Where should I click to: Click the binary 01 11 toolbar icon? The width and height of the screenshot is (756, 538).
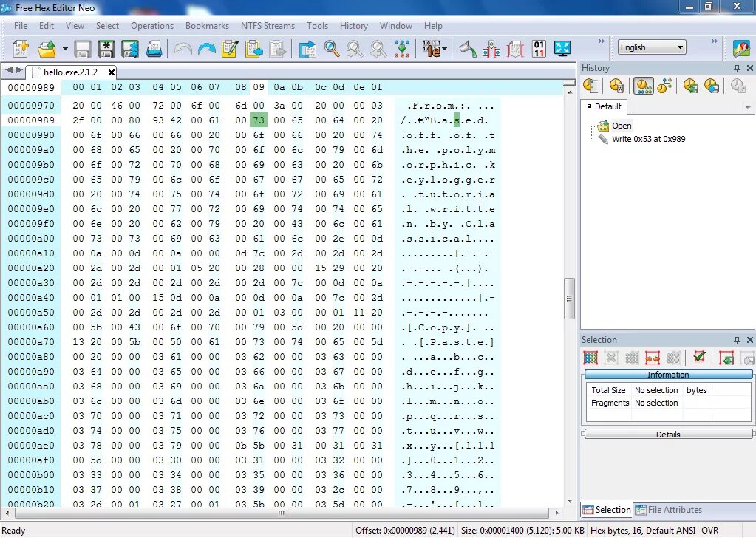539,49
